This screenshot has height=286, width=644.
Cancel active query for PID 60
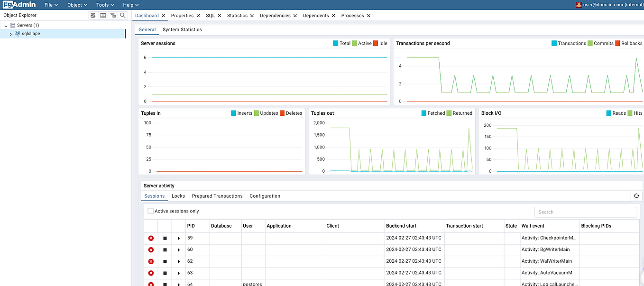(x=165, y=250)
